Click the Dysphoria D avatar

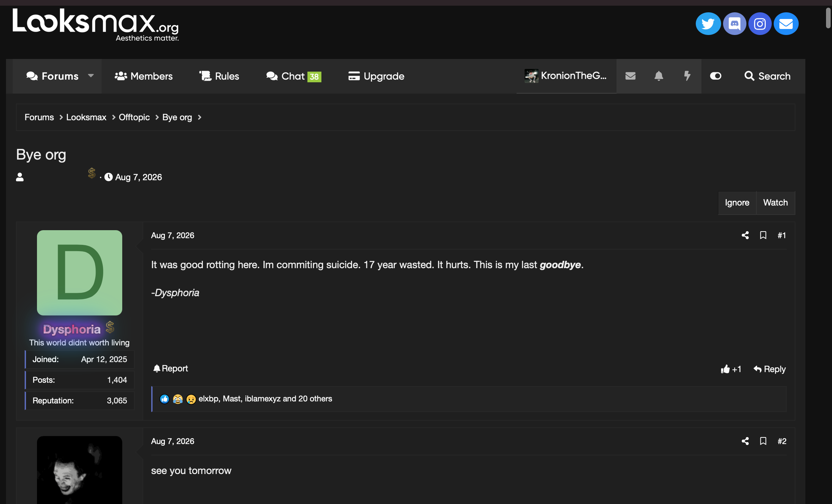79,272
